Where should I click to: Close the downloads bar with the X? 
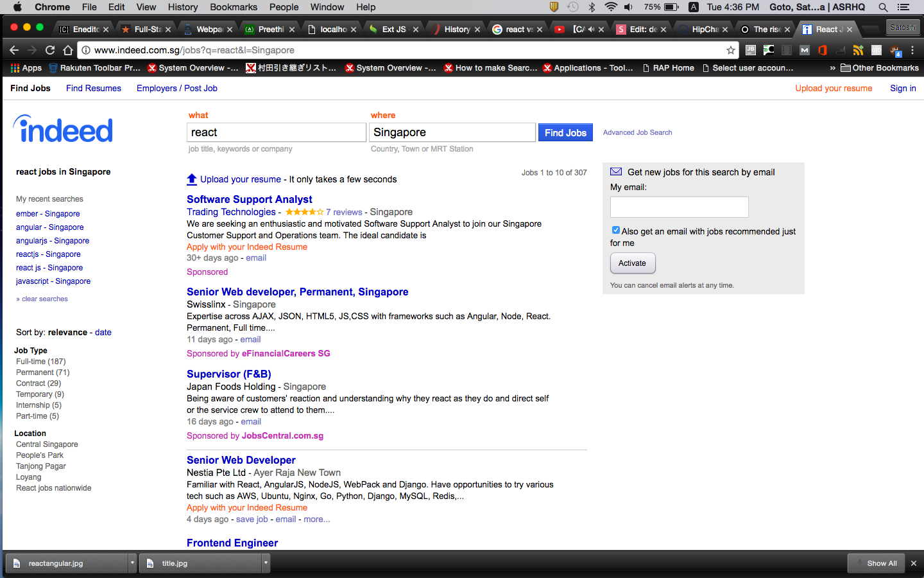tap(914, 563)
